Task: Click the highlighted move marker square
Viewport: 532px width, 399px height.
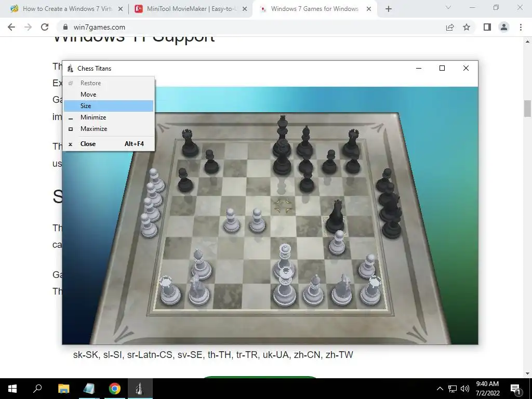Action: [283, 206]
